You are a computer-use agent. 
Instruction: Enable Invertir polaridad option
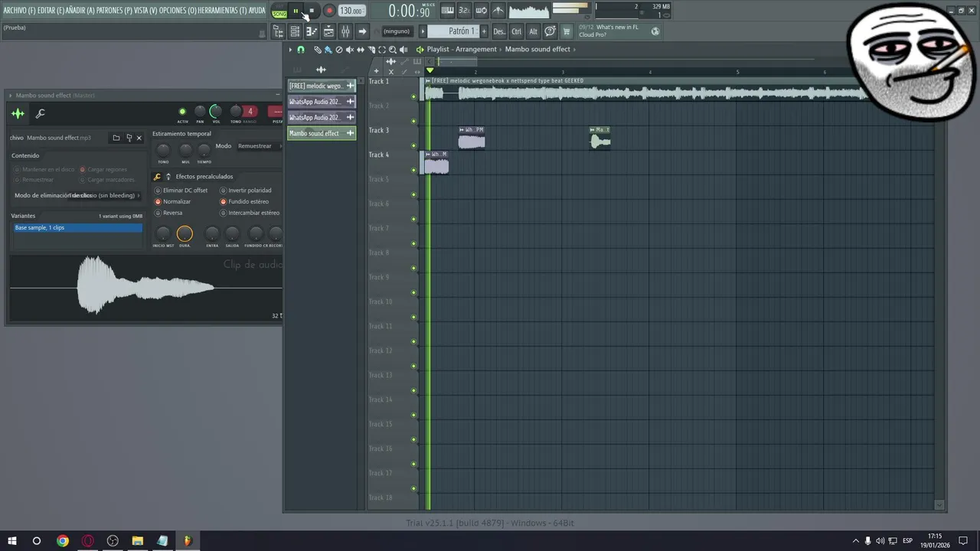coord(246,191)
